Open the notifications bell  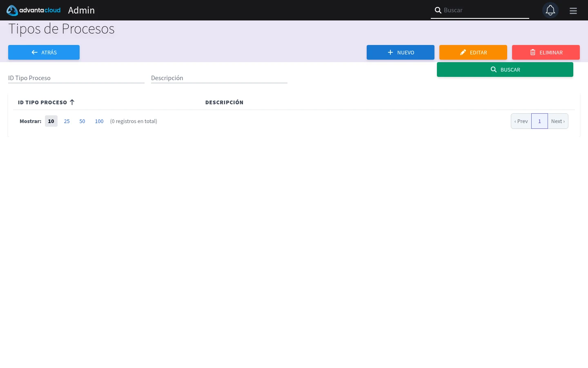(x=550, y=10)
